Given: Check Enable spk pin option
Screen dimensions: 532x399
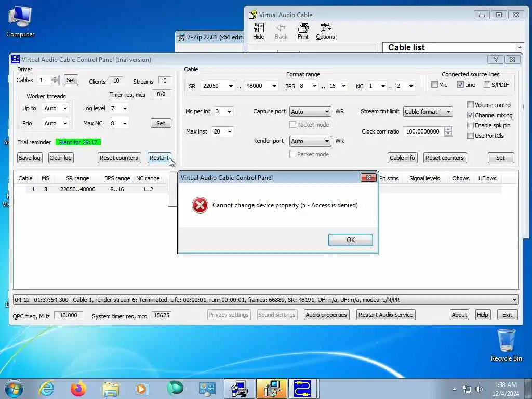Looking at the screenshot, I should [470, 125].
